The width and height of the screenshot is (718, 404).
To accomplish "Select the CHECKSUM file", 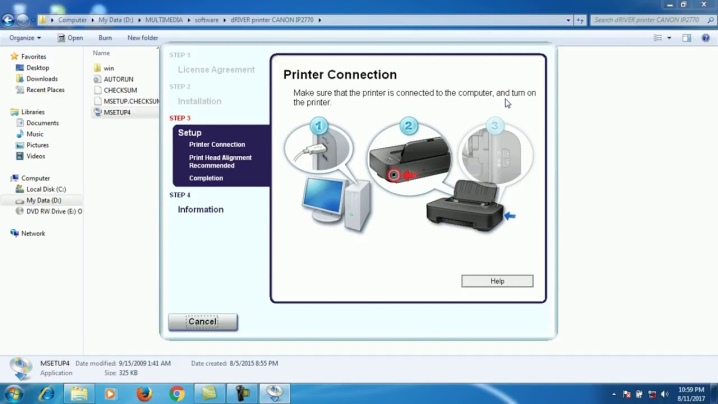I will [120, 90].
